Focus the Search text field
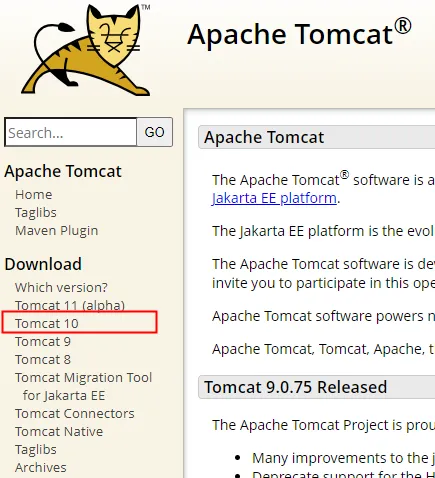Viewport: 435px width, 478px height. tap(71, 132)
